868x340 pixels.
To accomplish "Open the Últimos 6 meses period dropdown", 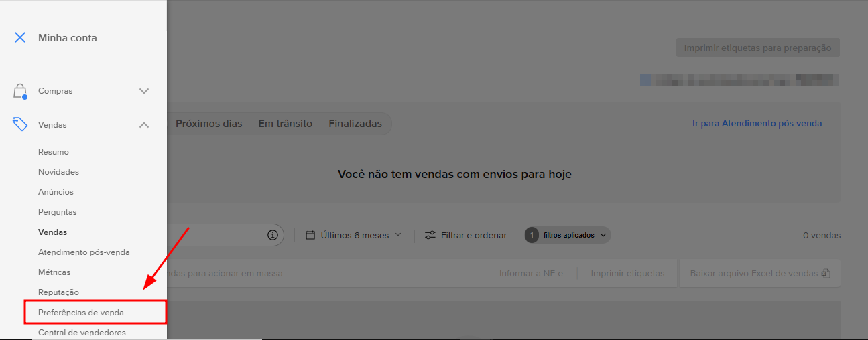I will (354, 235).
